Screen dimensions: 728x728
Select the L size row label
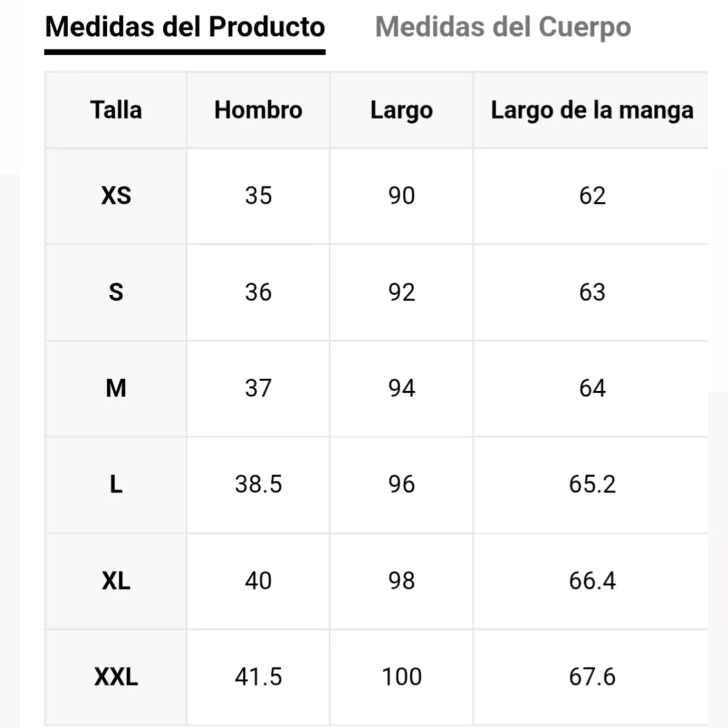(116, 484)
